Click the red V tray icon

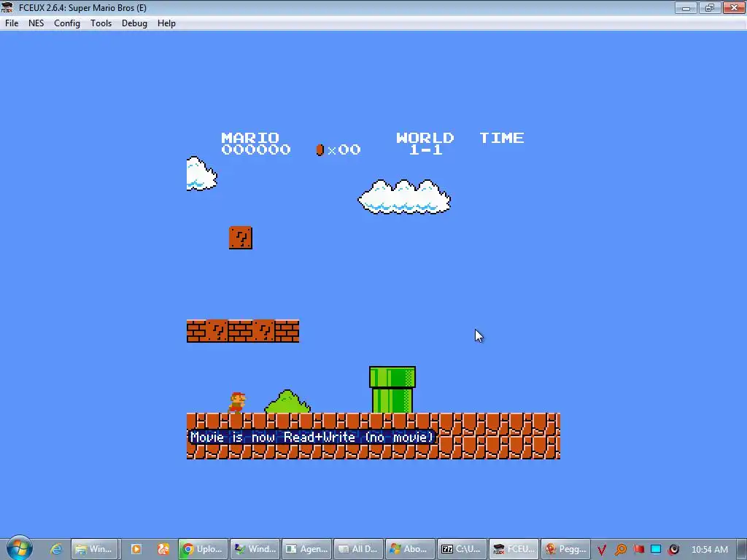tap(602, 550)
